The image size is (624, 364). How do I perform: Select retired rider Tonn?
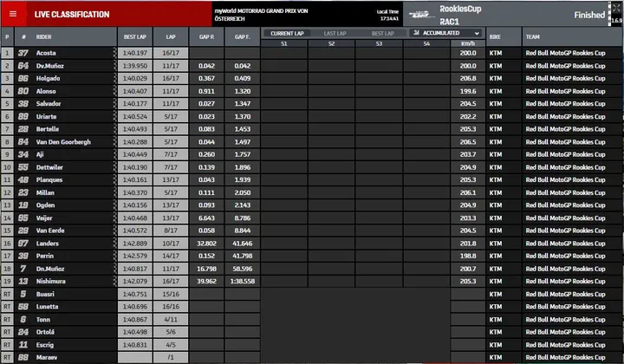[x=43, y=320]
